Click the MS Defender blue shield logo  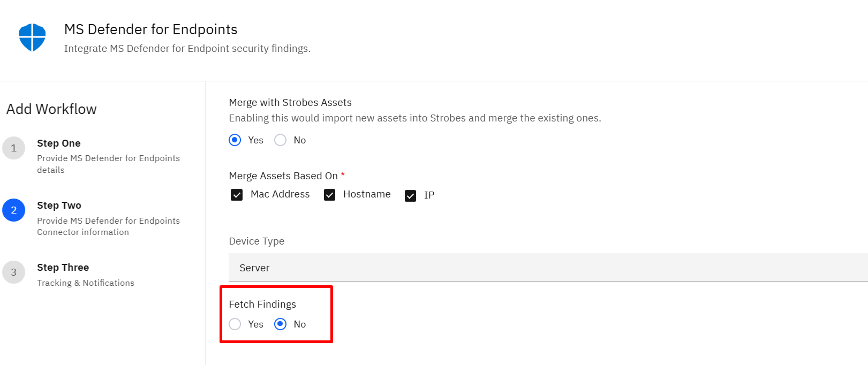[x=32, y=37]
